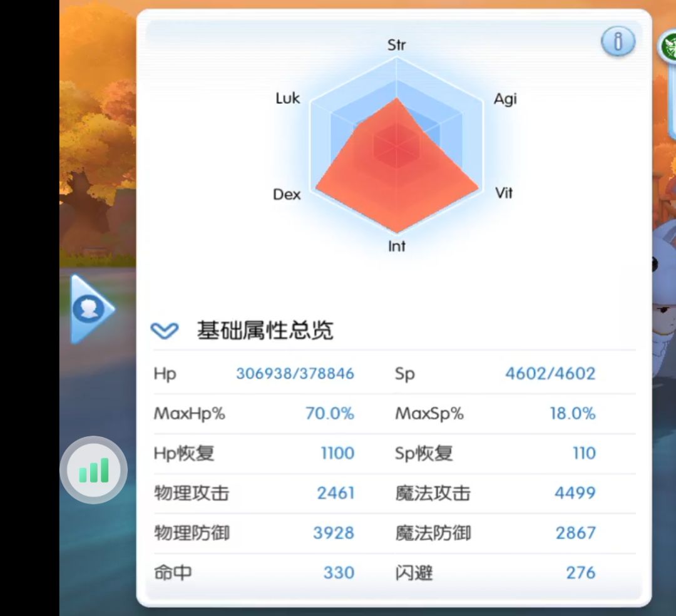Click the Agi label on radar chart
Screen dimensions: 676x616
505,99
